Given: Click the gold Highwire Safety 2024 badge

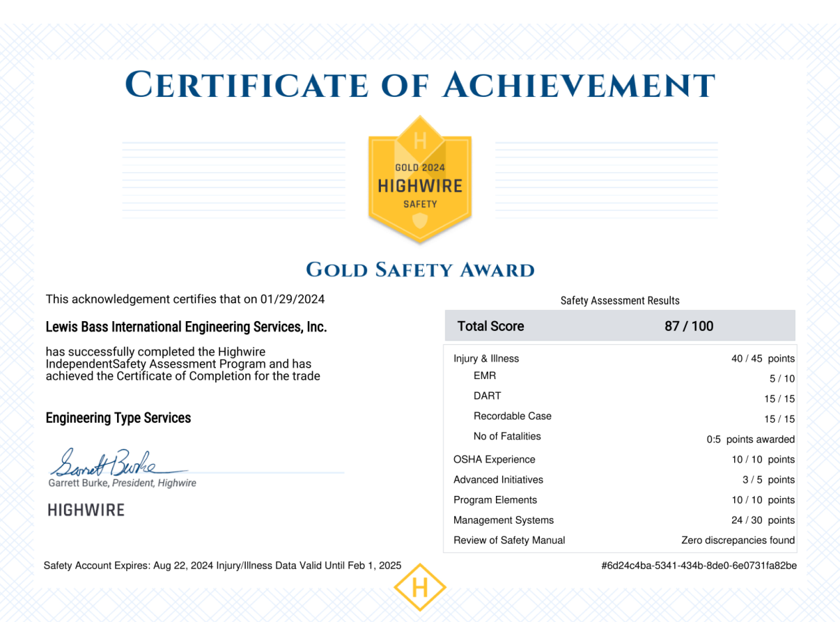Looking at the screenshot, I should coord(420,178).
